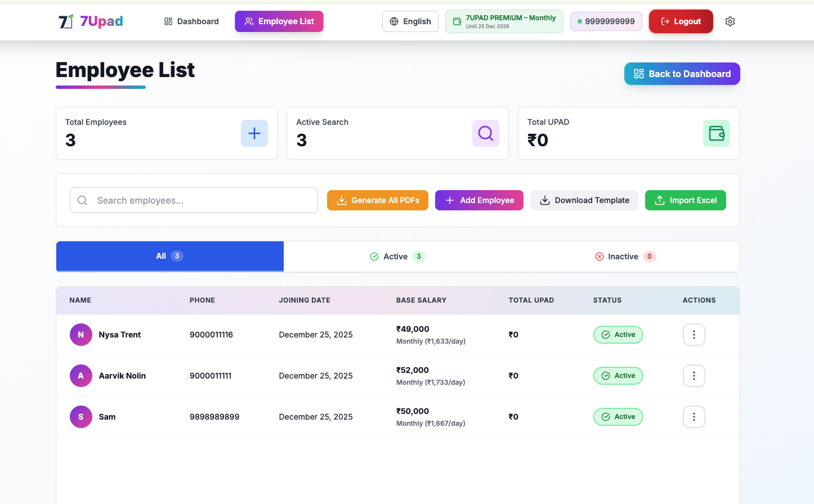
Task: Expand the actions menu for Sam
Action: point(694,417)
